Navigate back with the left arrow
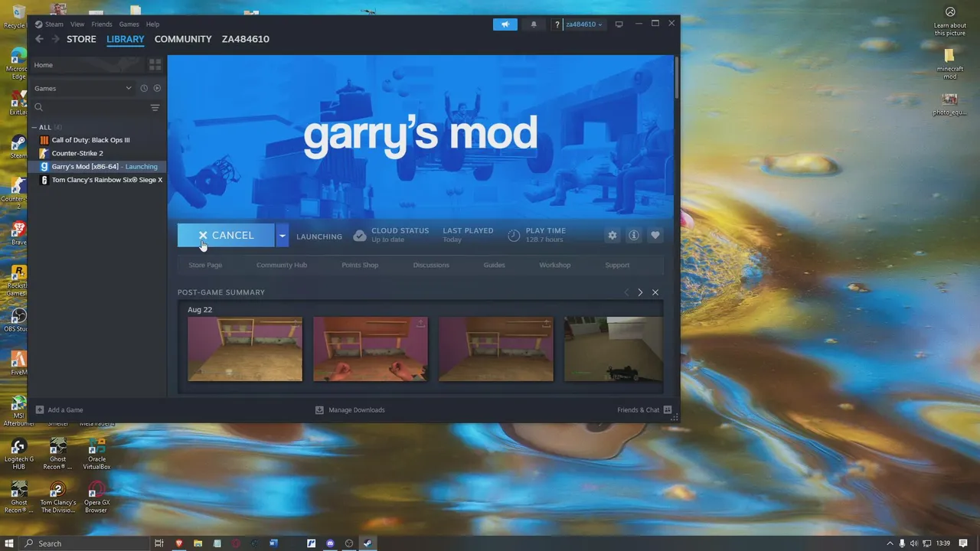This screenshot has height=551, width=980. click(x=40, y=39)
